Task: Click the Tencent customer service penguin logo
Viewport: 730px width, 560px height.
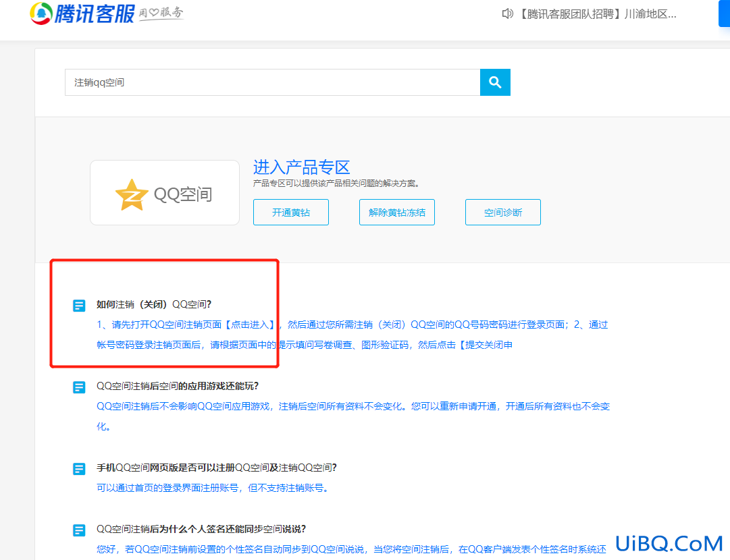Action: pos(41,13)
